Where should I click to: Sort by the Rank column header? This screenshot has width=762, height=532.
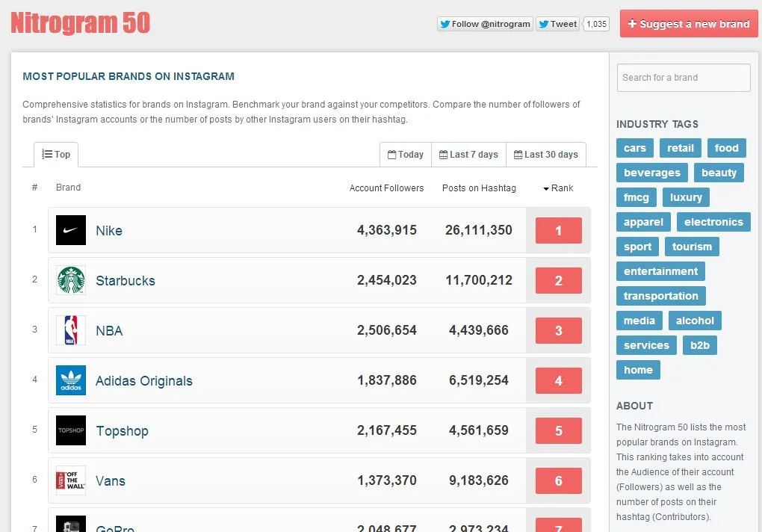pyautogui.click(x=558, y=188)
